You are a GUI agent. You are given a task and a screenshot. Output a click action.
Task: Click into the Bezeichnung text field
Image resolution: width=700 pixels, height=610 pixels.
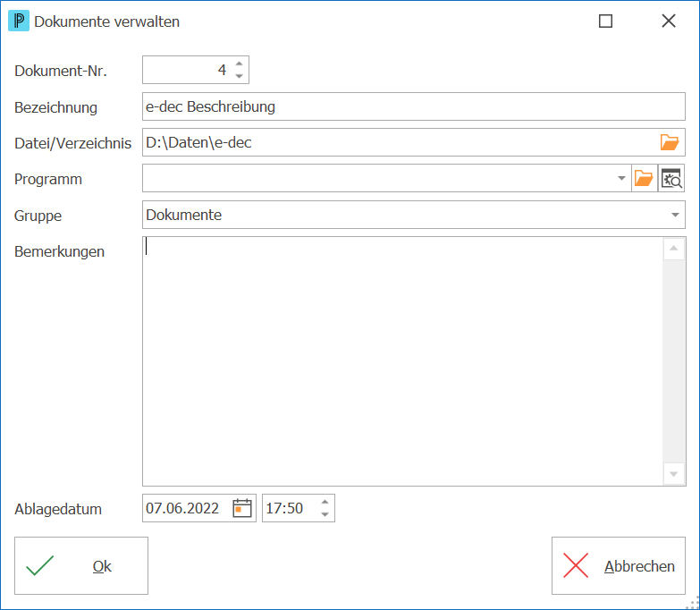point(414,106)
